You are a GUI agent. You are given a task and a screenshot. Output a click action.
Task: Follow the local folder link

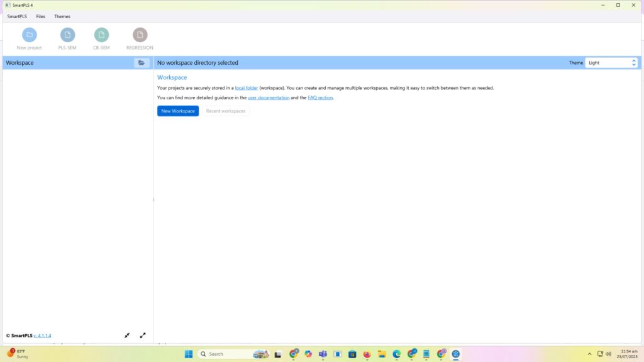click(x=246, y=88)
